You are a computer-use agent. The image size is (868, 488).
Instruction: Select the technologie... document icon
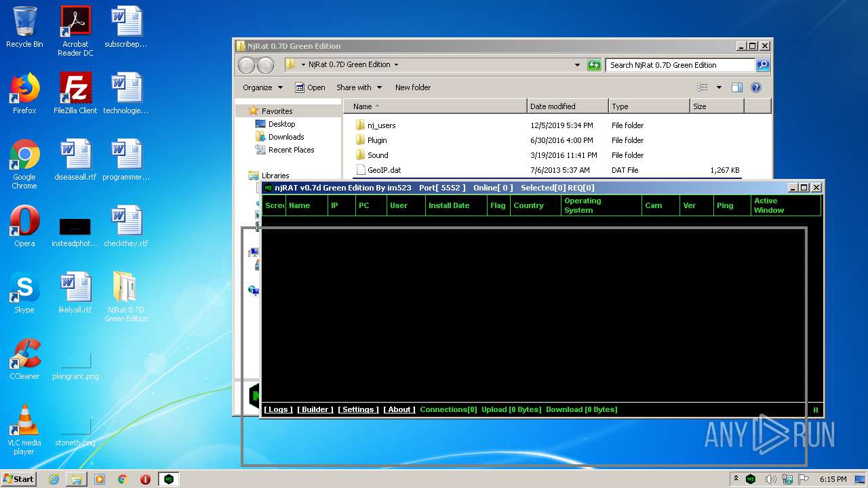tap(126, 94)
